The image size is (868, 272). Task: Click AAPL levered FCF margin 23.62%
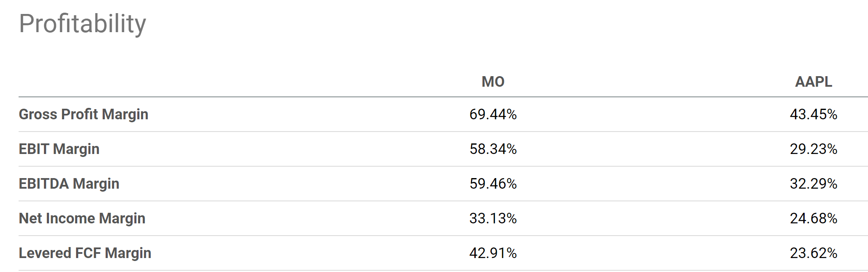point(814,253)
